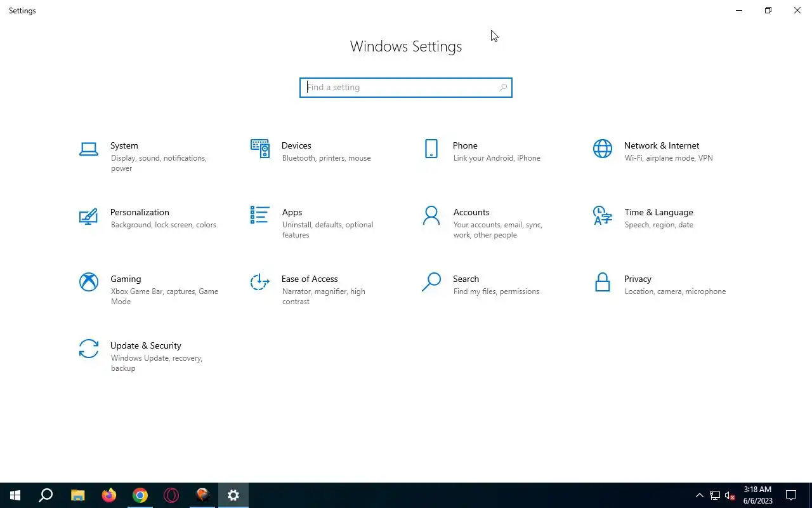Open the Apps heading link
This screenshot has width=812, height=508.
[292, 212]
